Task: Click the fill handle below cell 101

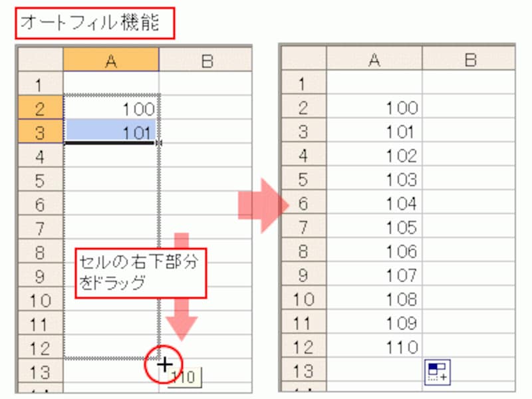Action: tap(158, 143)
